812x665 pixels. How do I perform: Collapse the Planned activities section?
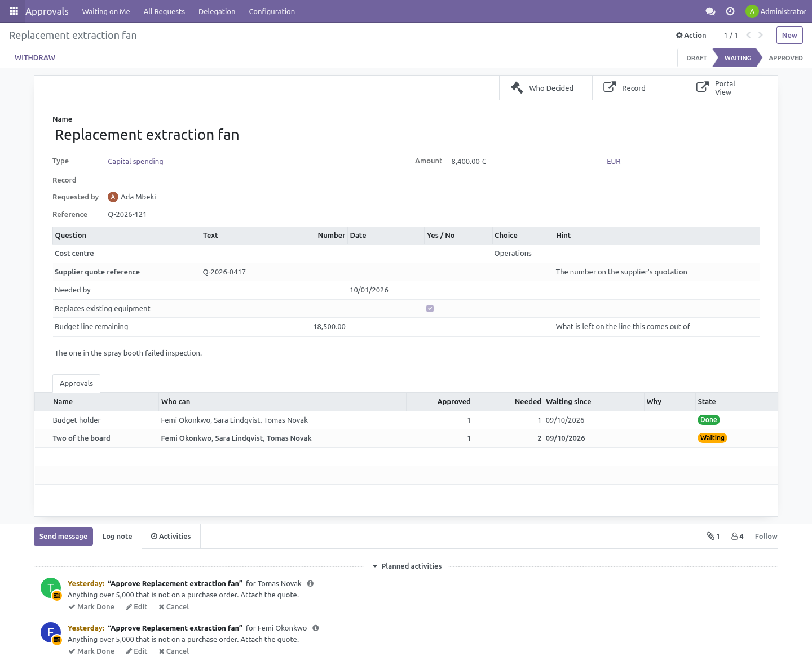[x=407, y=566]
